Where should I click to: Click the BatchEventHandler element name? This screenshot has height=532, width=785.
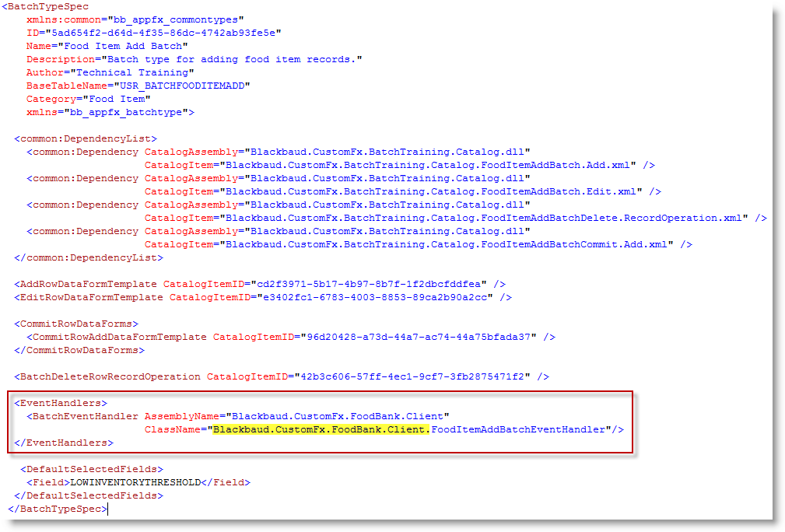pos(85,416)
